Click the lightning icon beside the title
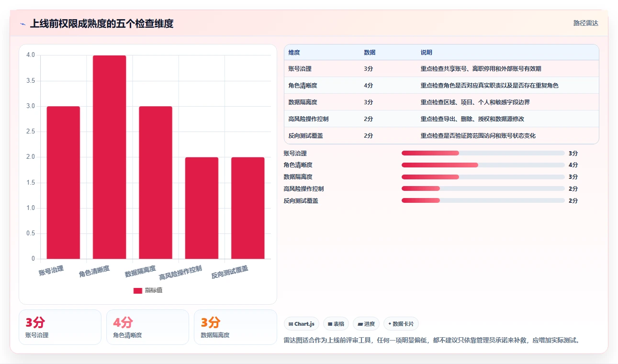Image resolution: width=618 pixels, height=364 pixels. click(x=22, y=24)
